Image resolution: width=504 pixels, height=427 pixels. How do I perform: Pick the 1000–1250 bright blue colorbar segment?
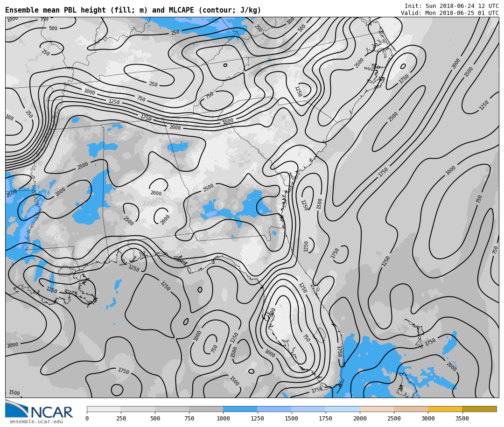pos(240,409)
